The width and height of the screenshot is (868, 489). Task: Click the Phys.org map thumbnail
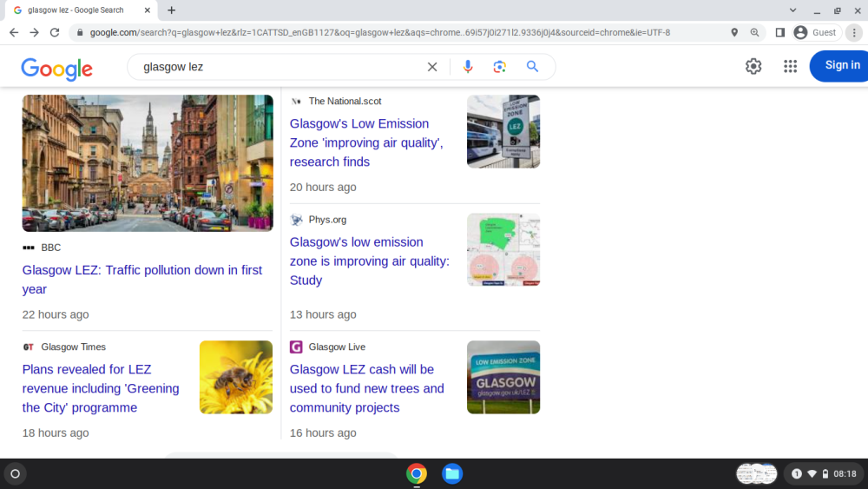tap(503, 250)
